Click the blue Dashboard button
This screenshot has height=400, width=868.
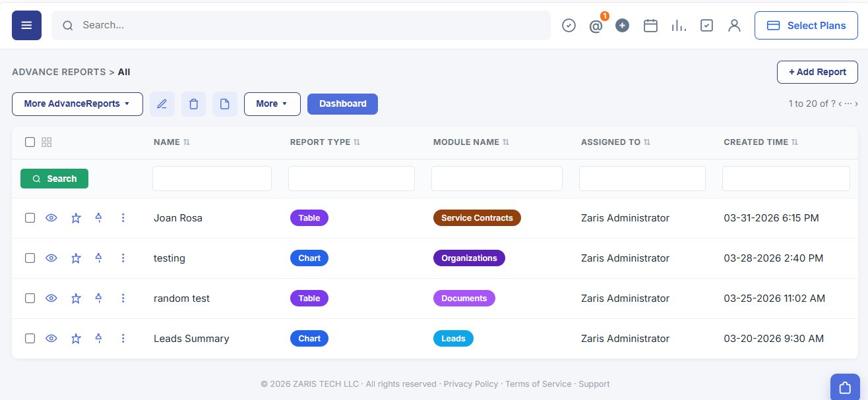[x=342, y=104]
